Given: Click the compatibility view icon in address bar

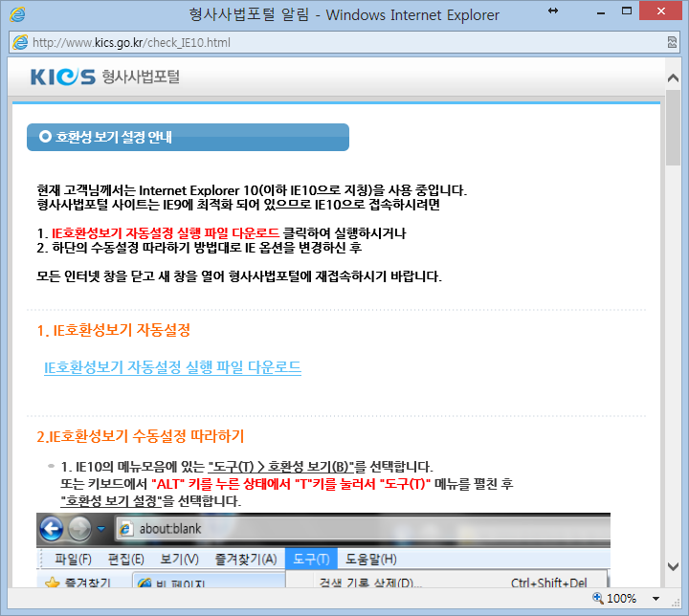Looking at the screenshot, I should click(672, 42).
